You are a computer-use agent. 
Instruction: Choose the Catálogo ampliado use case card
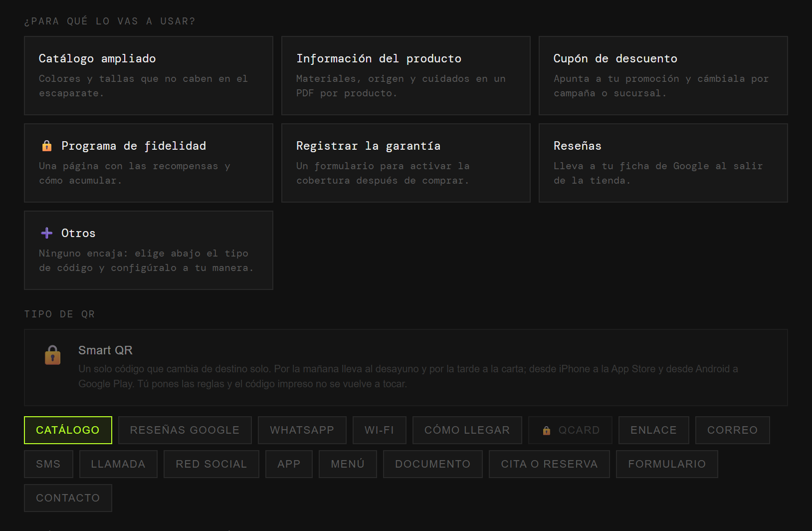pyautogui.click(x=149, y=75)
